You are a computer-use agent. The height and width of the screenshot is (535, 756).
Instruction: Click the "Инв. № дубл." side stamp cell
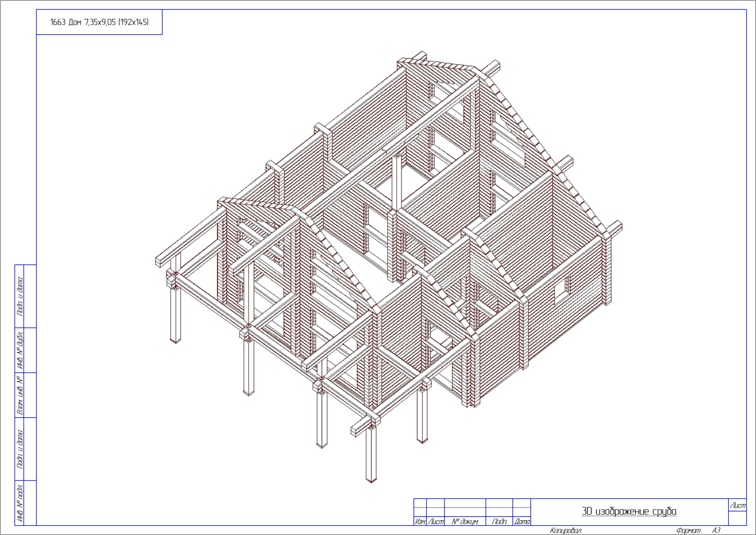point(19,350)
